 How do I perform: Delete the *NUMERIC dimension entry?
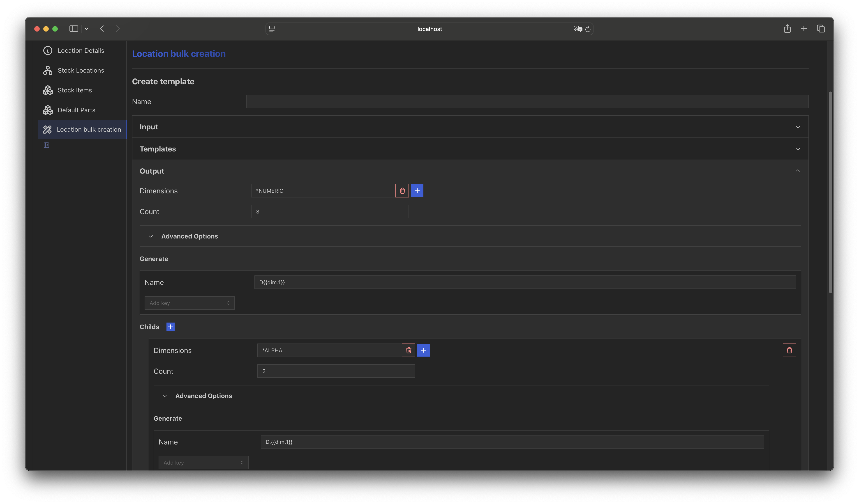(x=402, y=191)
